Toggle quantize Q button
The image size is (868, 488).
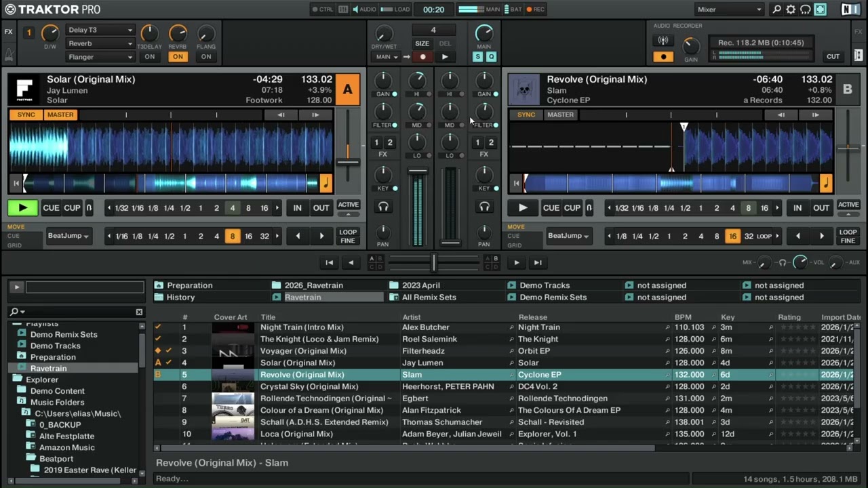(491, 57)
